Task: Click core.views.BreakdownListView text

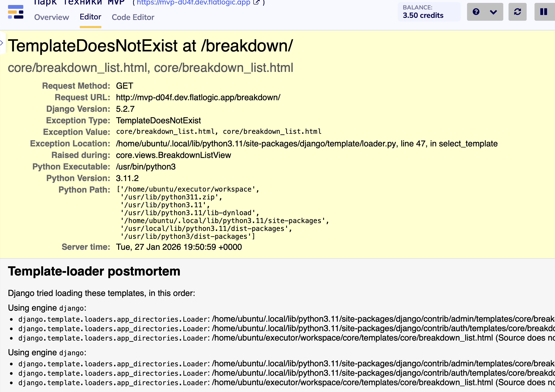Action: [173, 155]
